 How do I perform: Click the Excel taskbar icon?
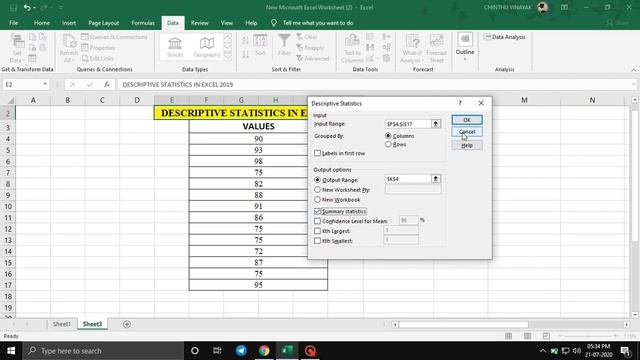point(287,351)
